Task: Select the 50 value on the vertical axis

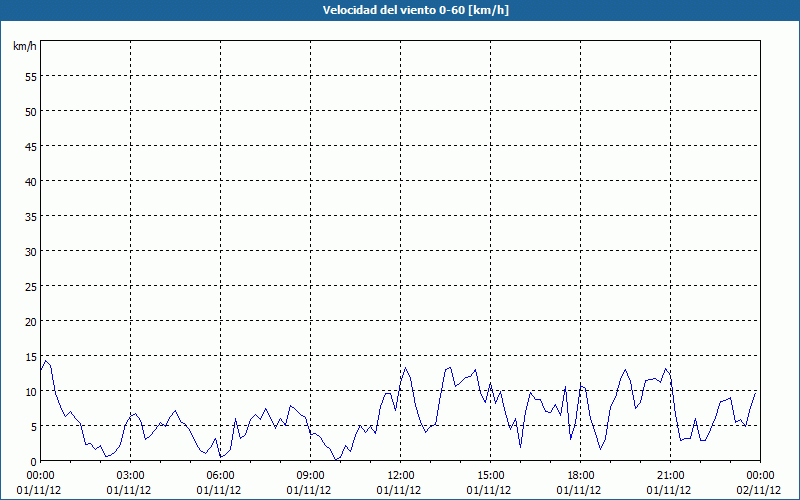Action: tap(30, 112)
